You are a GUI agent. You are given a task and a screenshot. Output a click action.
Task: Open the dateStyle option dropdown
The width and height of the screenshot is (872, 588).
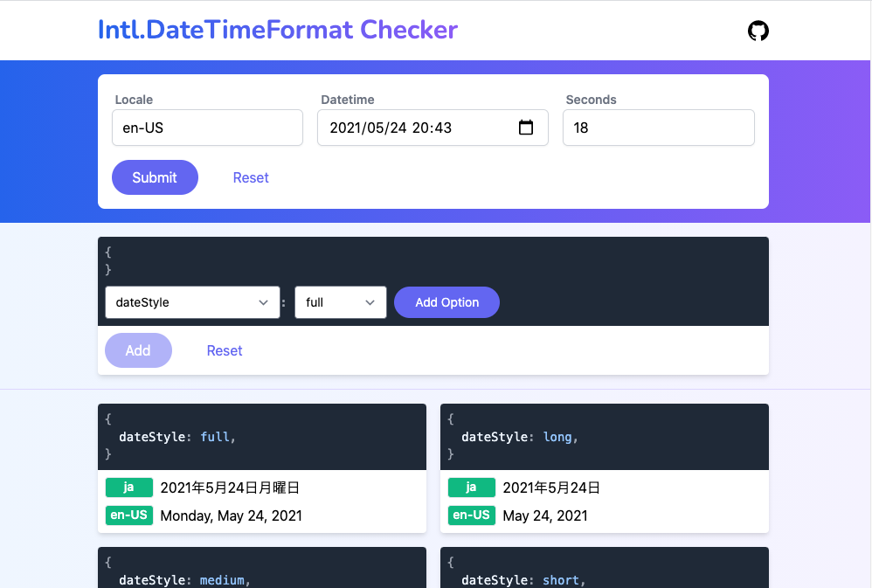pyautogui.click(x=192, y=301)
